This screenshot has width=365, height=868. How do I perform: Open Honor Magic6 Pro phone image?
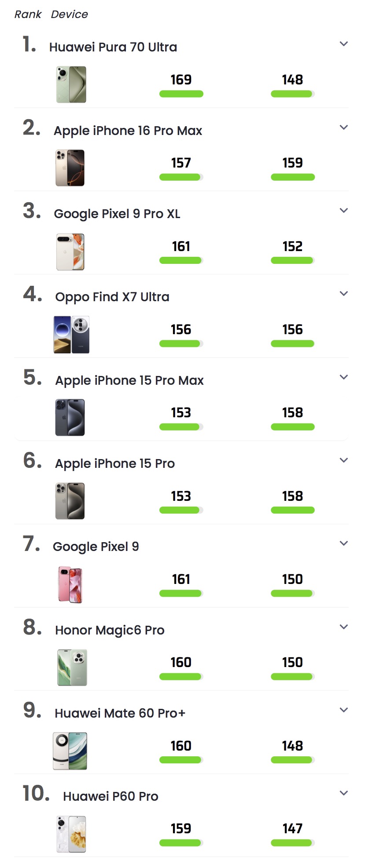pyautogui.click(x=72, y=667)
